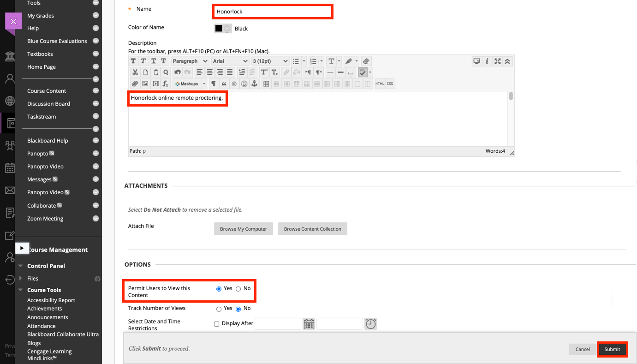Open Discussion Board in the course menu
This screenshot has width=637, height=364.
point(48,104)
